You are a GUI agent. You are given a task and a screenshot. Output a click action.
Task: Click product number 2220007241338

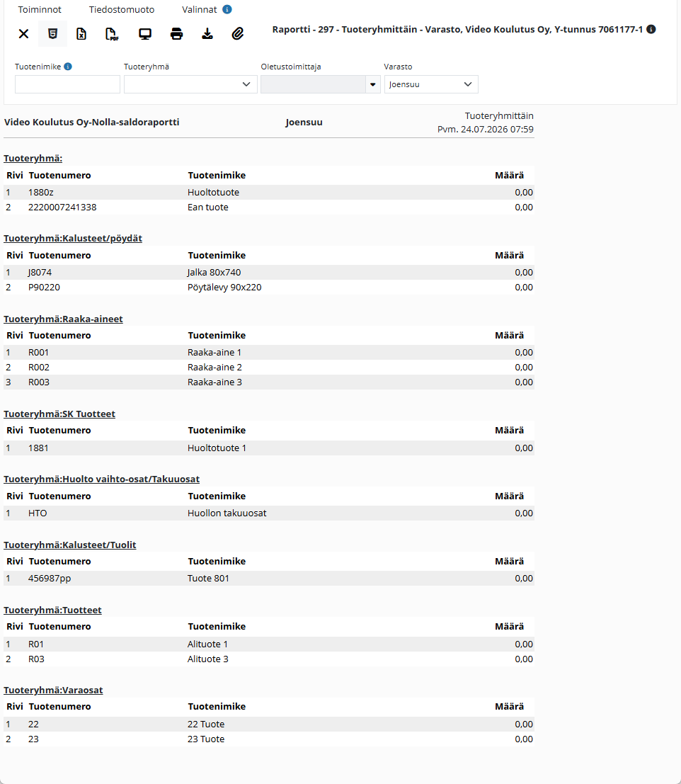(62, 208)
